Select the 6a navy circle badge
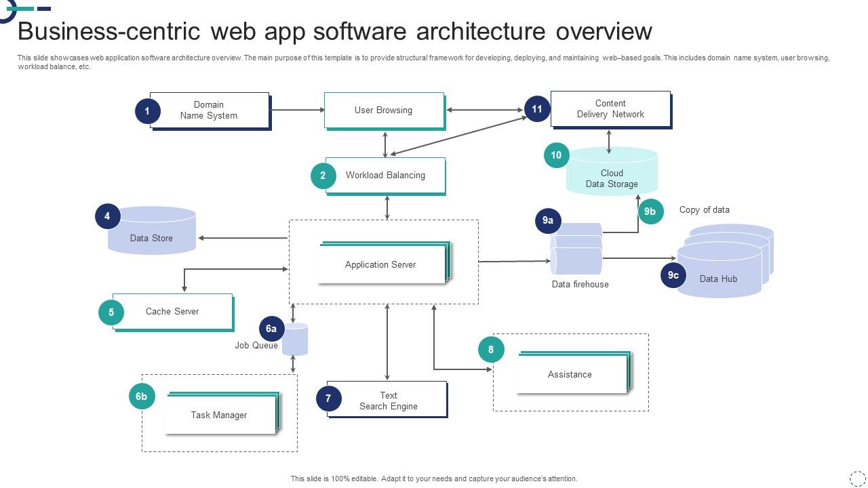 pyautogui.click(x=271, y=329)
